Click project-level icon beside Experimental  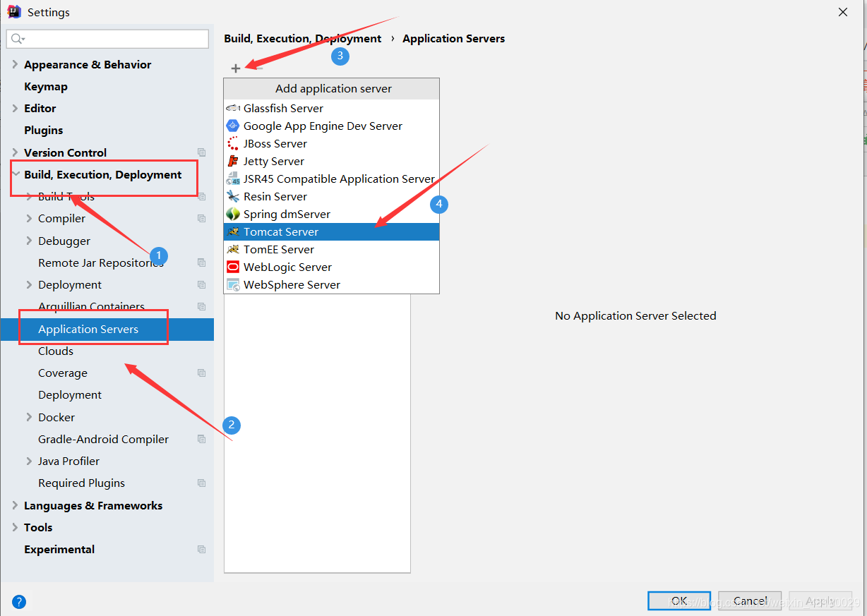(x=202, y=549)
